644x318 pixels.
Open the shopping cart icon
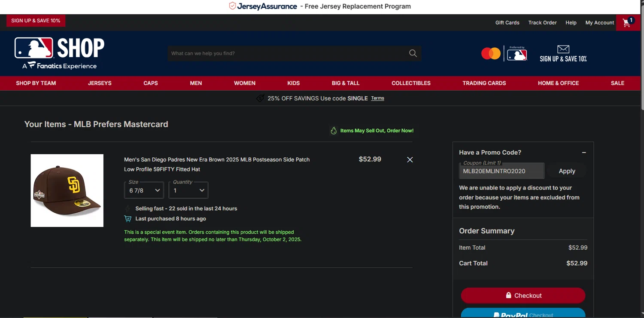(628, 22)
